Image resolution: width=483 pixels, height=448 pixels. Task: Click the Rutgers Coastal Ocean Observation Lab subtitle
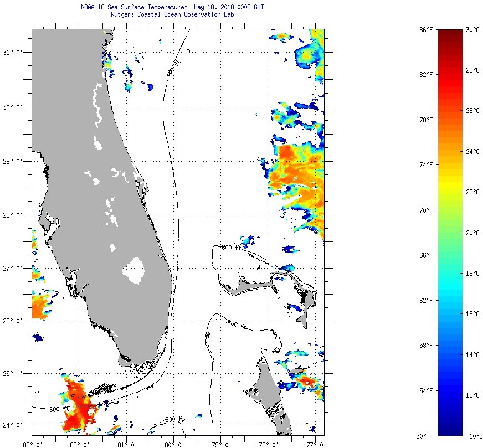click(x=172, y=14)
